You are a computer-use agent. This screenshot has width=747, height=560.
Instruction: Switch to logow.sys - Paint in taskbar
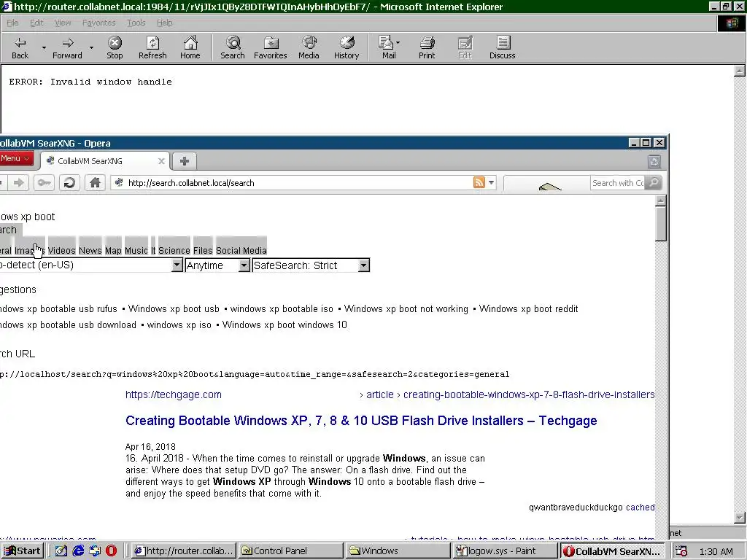(506, 551)
